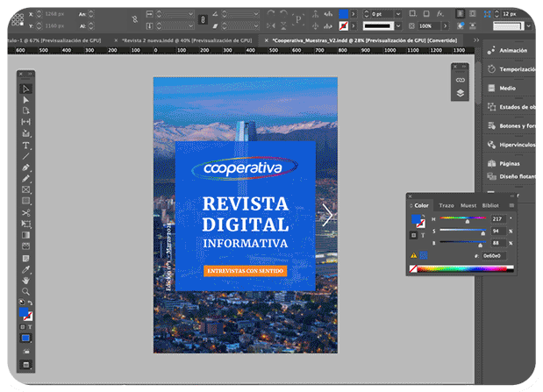Select the Gradient Swatch tool
The height and width of the screenshot is (392, 543).
click(25, 235)
